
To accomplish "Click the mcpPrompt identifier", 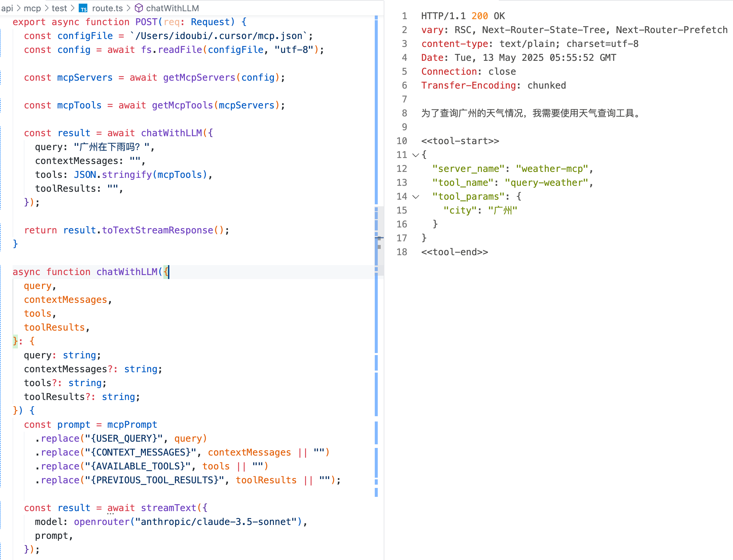I will (132, 424).
